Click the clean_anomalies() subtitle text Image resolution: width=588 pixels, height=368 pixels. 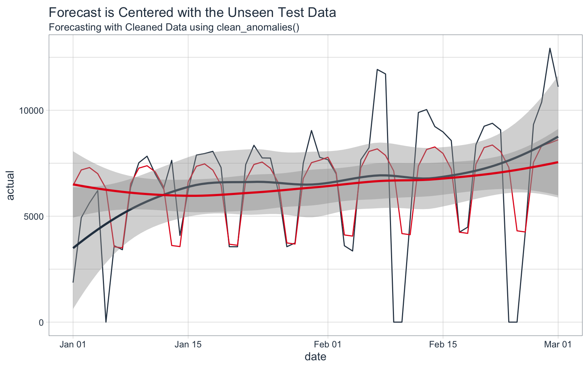173,27
